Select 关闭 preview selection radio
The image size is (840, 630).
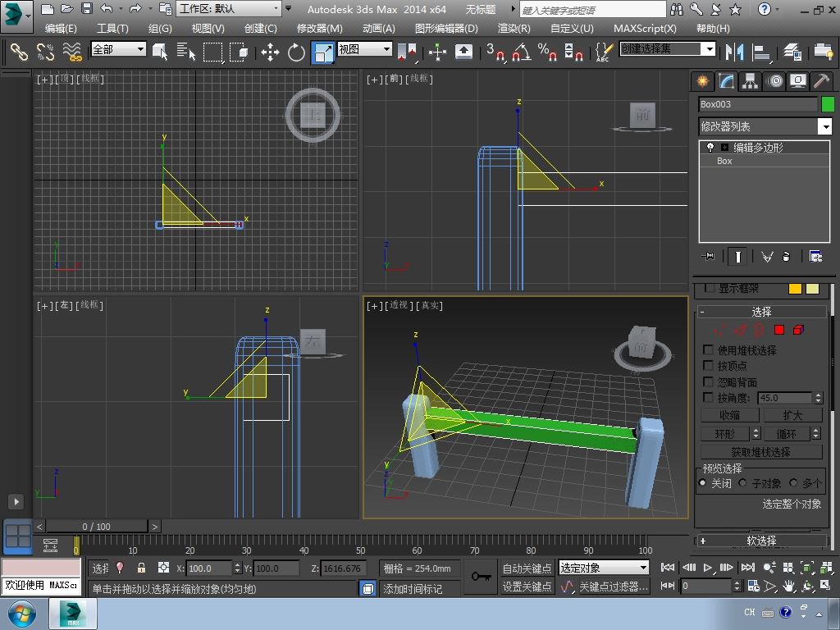703,483
